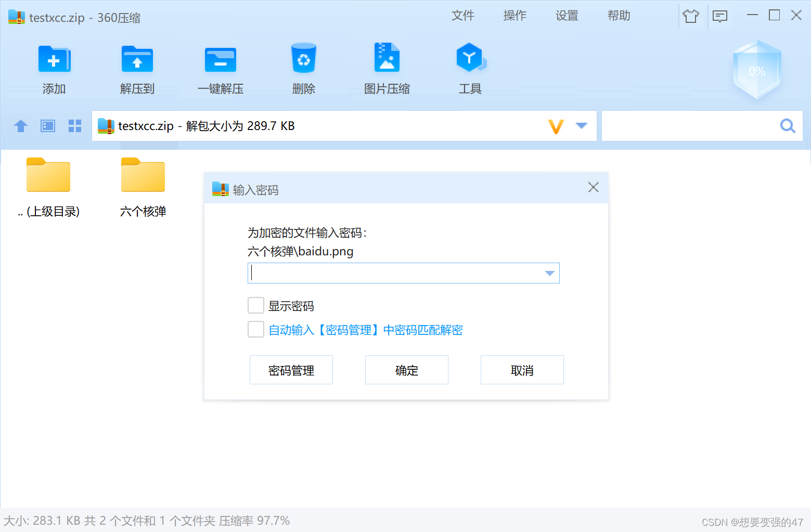The width and height of the screenshot is (811, 532).
Task: Click the 自动输入【密码管理】中密码匹配解密 link
Action: (x=366, y=330)
